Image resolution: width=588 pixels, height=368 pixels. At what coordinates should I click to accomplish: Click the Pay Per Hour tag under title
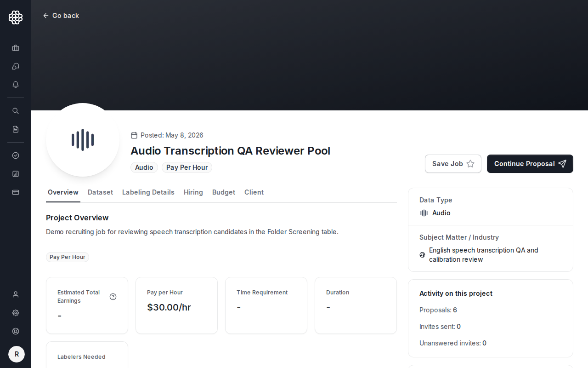[187, 167]
